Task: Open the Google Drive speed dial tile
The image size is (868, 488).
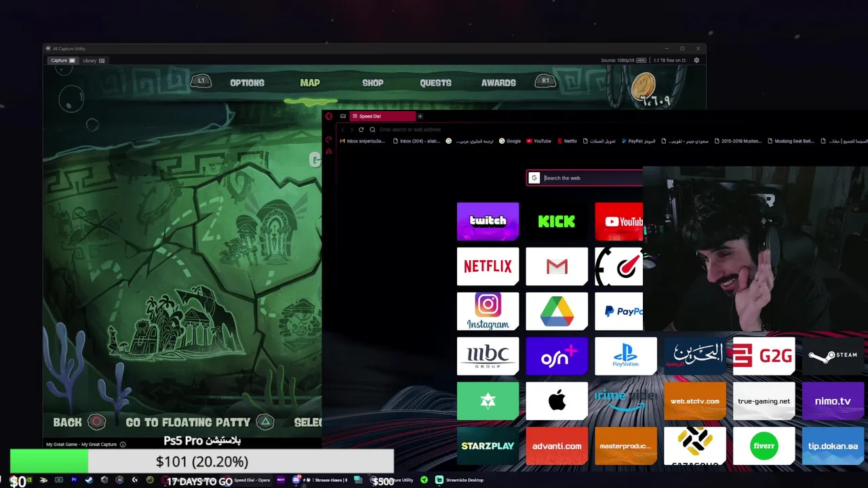Action: (x=556, y=311)
